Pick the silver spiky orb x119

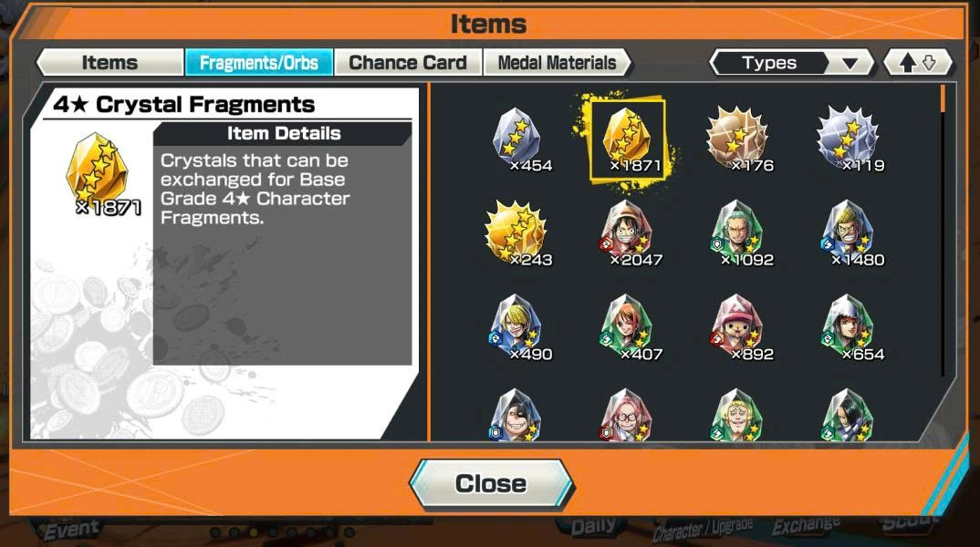[x=849, y=139]
